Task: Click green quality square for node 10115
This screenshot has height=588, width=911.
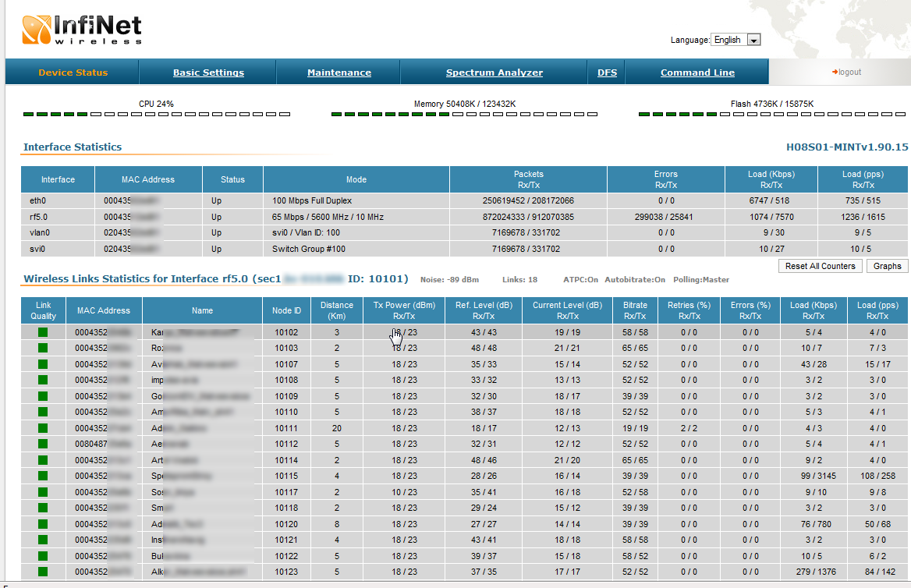Action: pos(43,476)
